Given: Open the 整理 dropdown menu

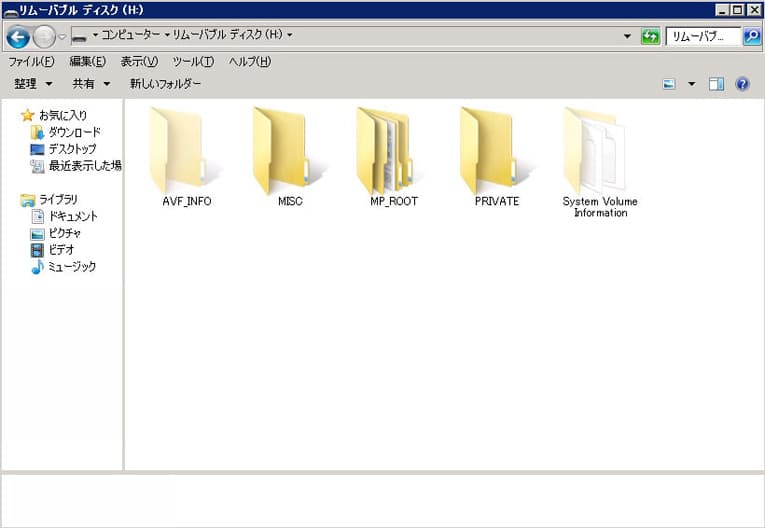Looking at the screenshot, I should pyautogui.click(x=33, y=84).
